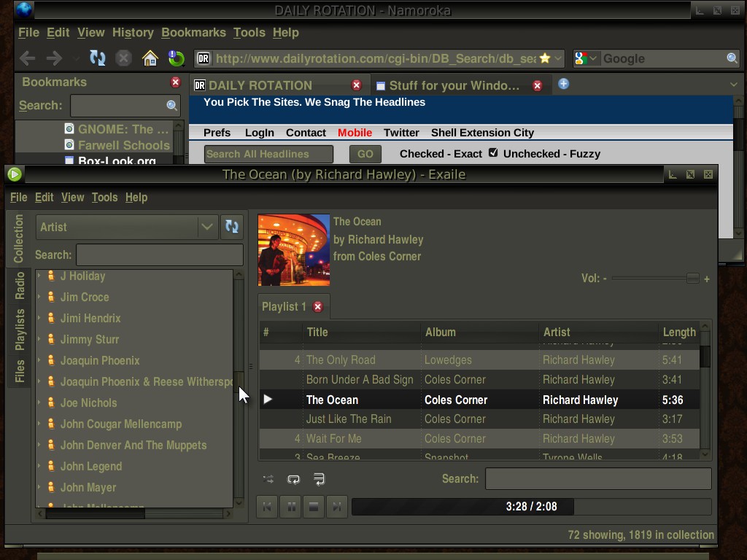Skip to the previous track in Exaile
This screenshot has height=560, width=747.
267,507
